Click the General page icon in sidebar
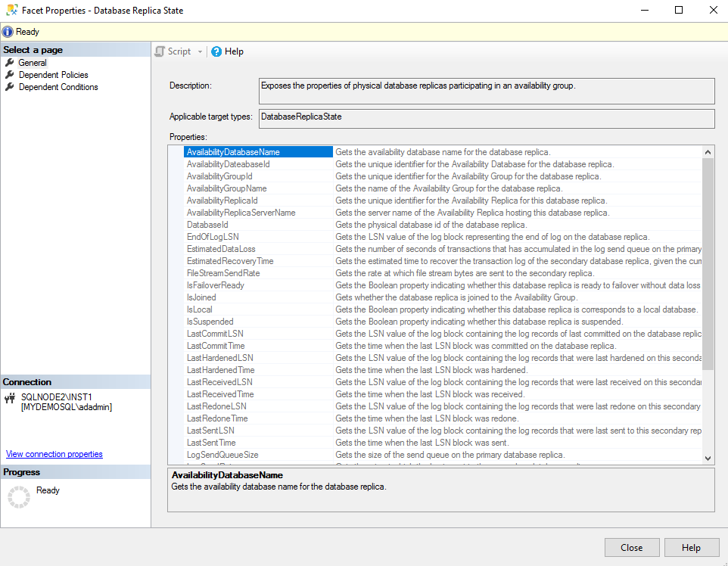This screenshot has height=566, width=728. click(x=9, y=62)
